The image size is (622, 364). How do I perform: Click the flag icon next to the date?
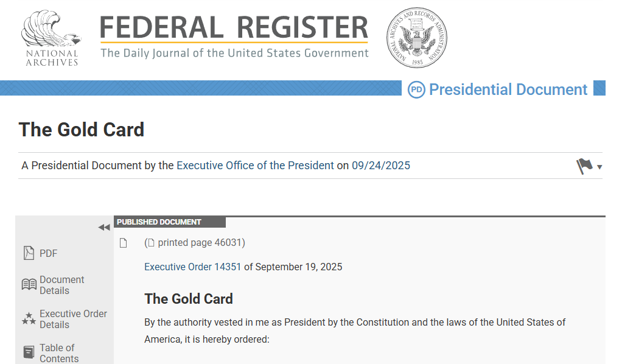pyautogui.click(x=584, y=166)
